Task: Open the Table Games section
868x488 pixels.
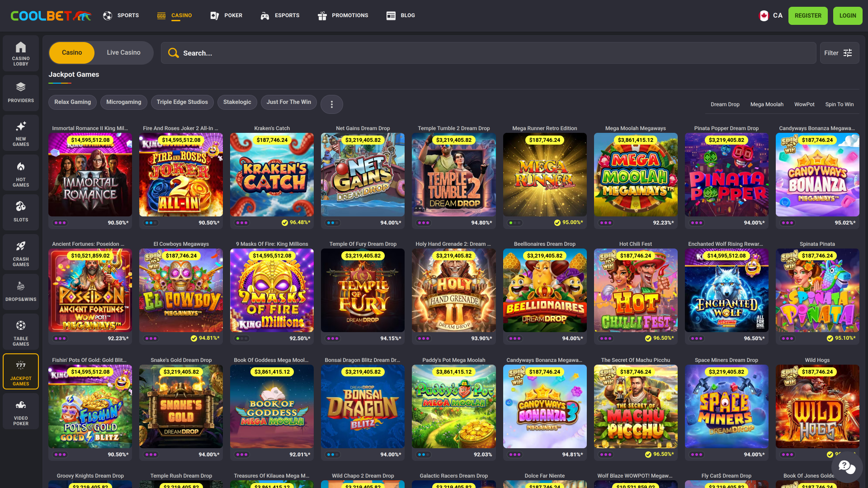Action: pos(20,332)
